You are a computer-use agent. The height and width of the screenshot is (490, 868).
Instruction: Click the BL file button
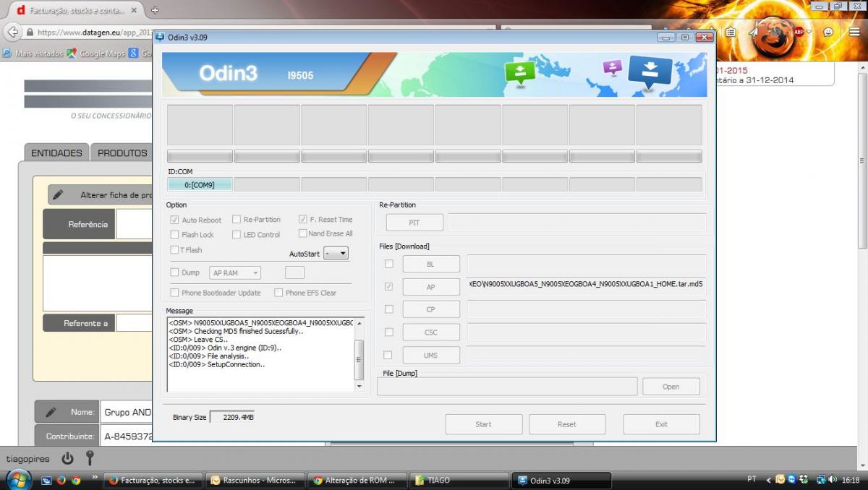click(431, 264)
